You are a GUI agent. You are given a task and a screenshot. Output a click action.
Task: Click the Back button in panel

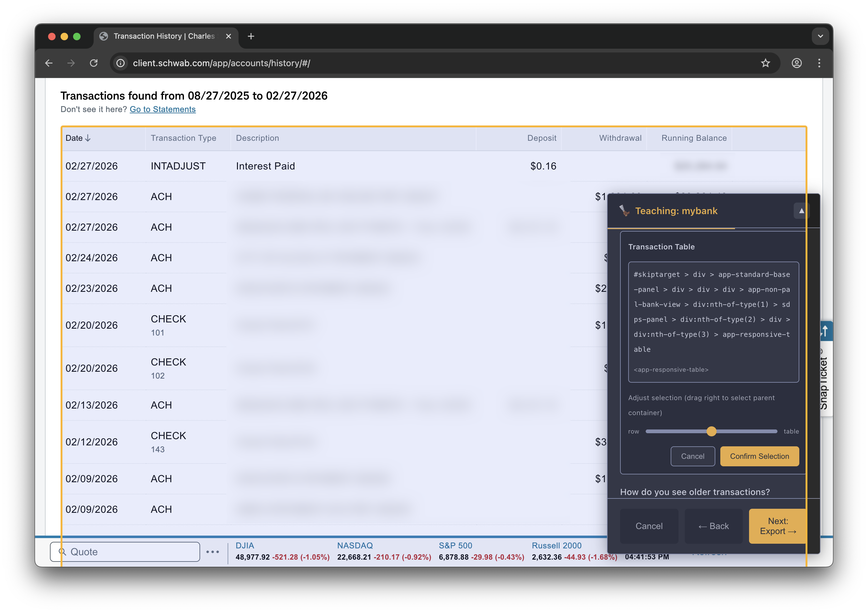[x=713, y=526]
